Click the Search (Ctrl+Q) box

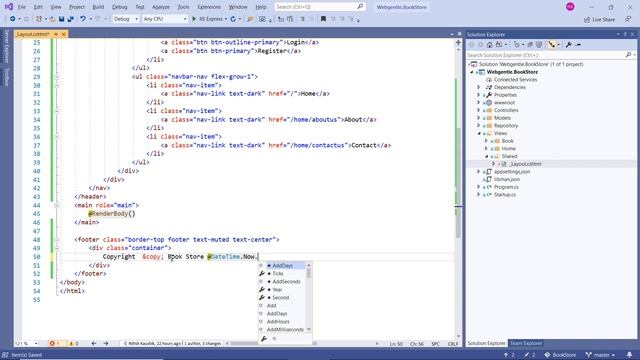(x=320, y=7)
